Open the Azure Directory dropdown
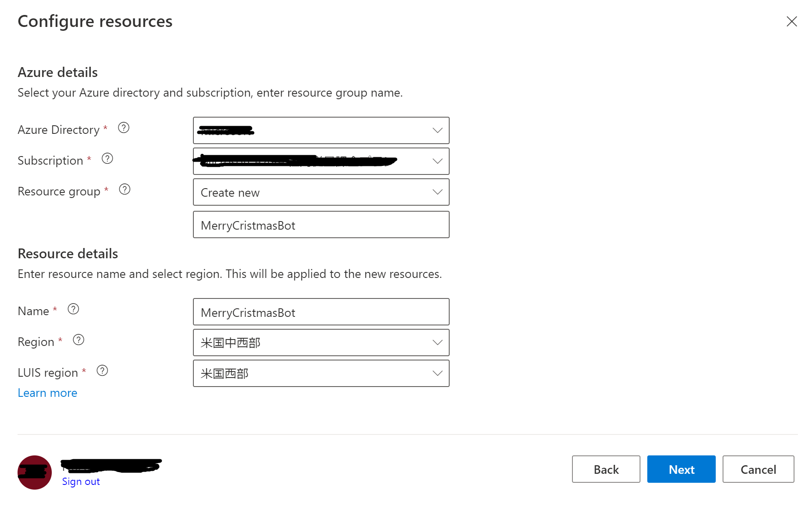 [x=321, y=130]
